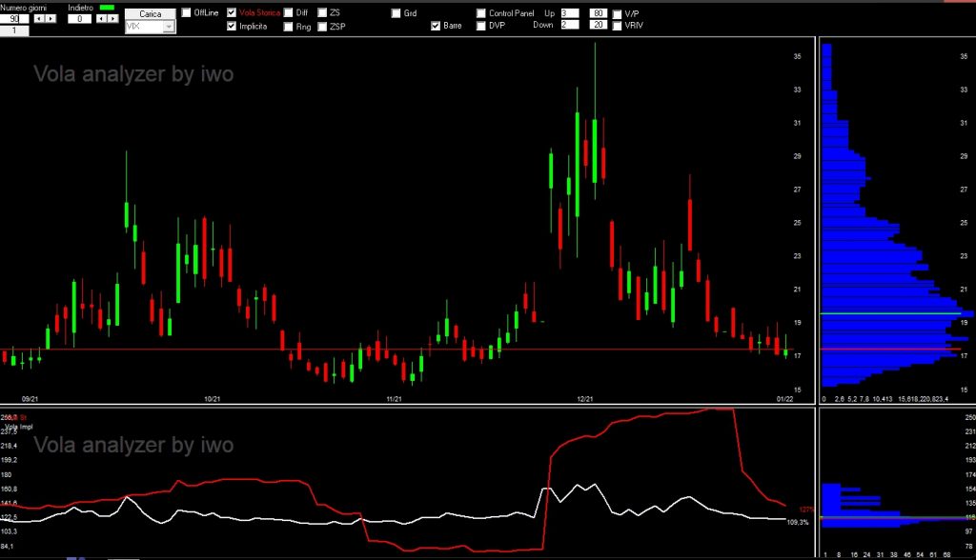Uncheck the Barre checkbox
976x560 pixels.
436,26
